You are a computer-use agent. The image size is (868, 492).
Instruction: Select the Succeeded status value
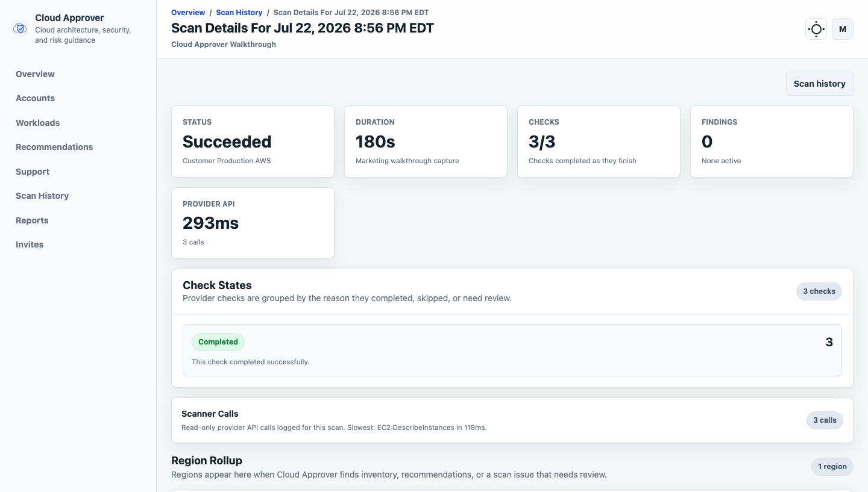click(227, 142)
